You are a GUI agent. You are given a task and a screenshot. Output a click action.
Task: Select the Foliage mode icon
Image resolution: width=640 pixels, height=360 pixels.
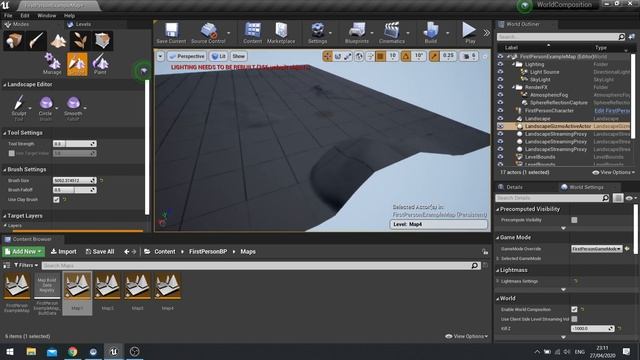80,41
